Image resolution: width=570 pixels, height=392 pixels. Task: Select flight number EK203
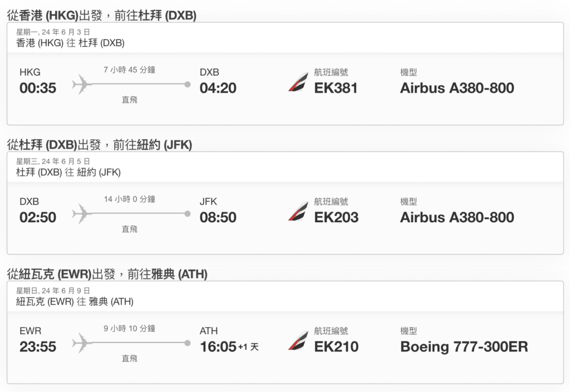point(336,218)
